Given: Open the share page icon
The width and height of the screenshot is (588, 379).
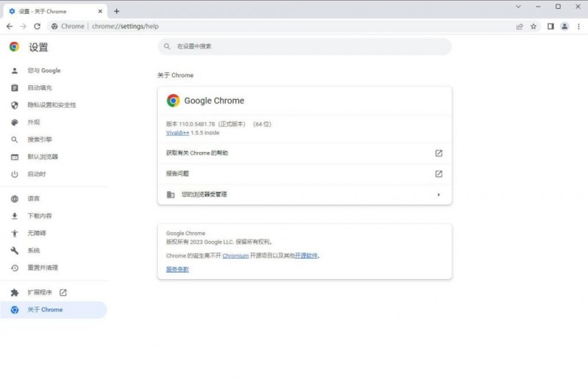Looking at the screenshot, I should tap(520, 26).
